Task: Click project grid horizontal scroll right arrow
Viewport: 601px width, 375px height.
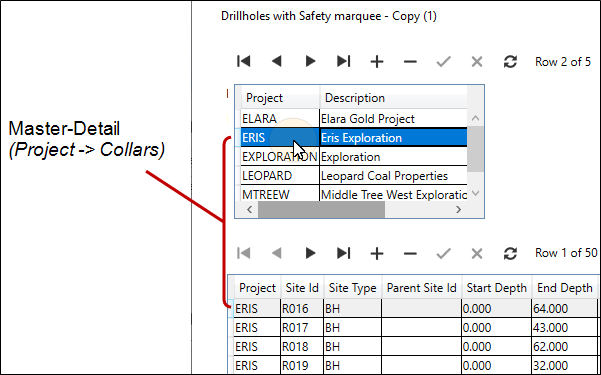Action: click(x=458, y=209)
